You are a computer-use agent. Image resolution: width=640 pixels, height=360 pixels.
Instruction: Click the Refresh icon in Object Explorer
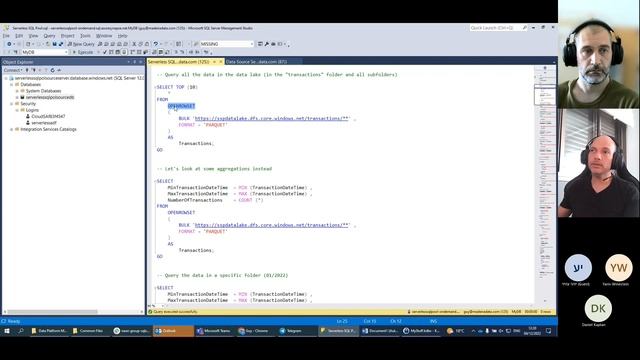pyautogui.click(x=52, y=70)
